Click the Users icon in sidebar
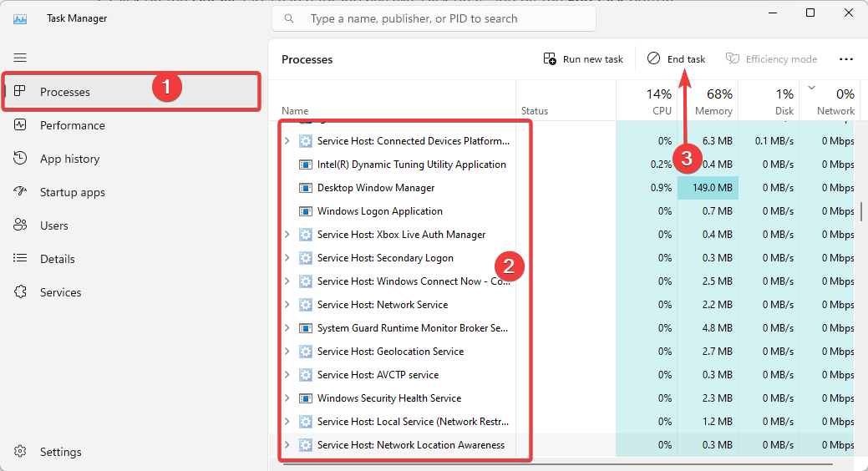Screen dimensions: 868x471 click(21, 225)
